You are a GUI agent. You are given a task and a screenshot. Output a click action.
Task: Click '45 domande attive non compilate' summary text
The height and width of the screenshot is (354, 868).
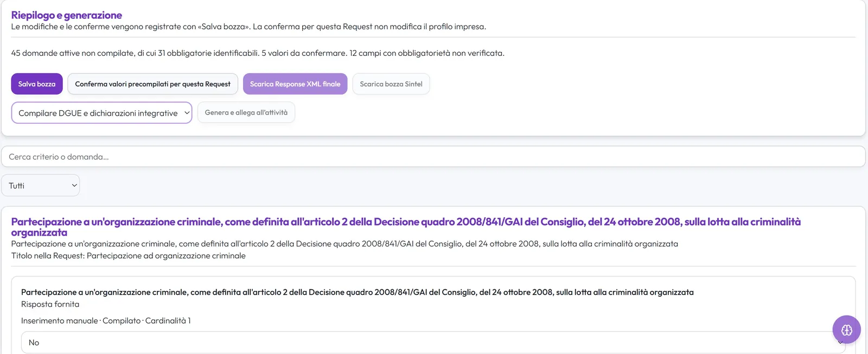(258, 53)
